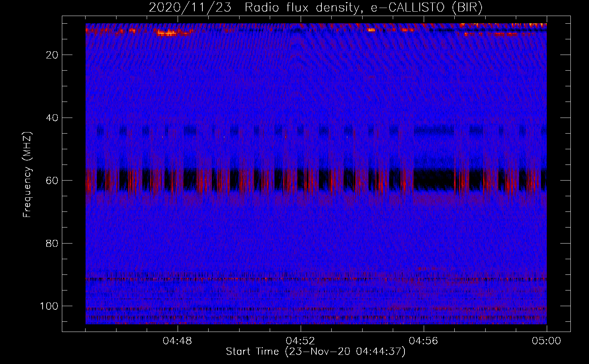Click the 04:52 time tick label
This screenshot has width=589, height=364.
click(300, 341)
